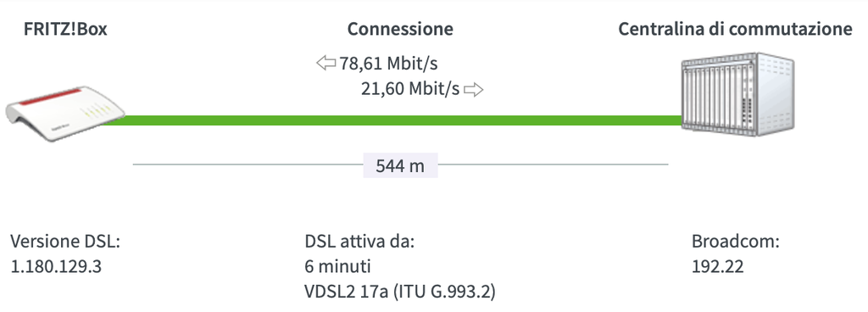The height and width of the screenshot is (312, 868).
Task: Click the 192.22 Broadcom version value
Action: click(x=717, y=266)
